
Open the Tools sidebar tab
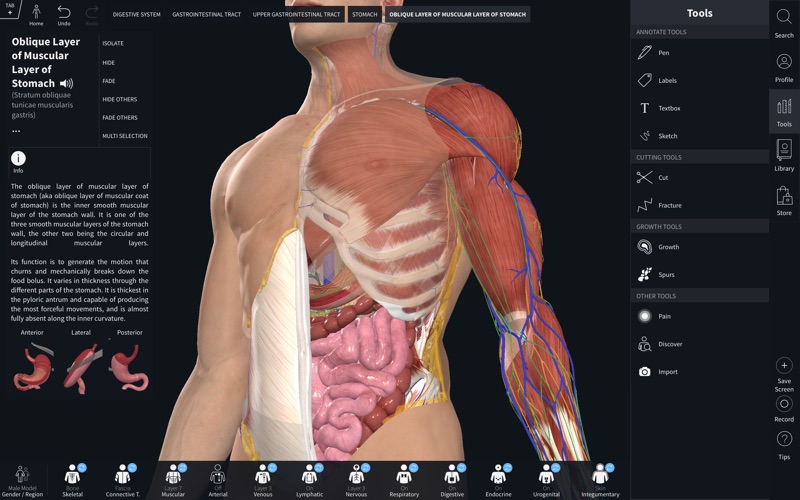(784, 112)
